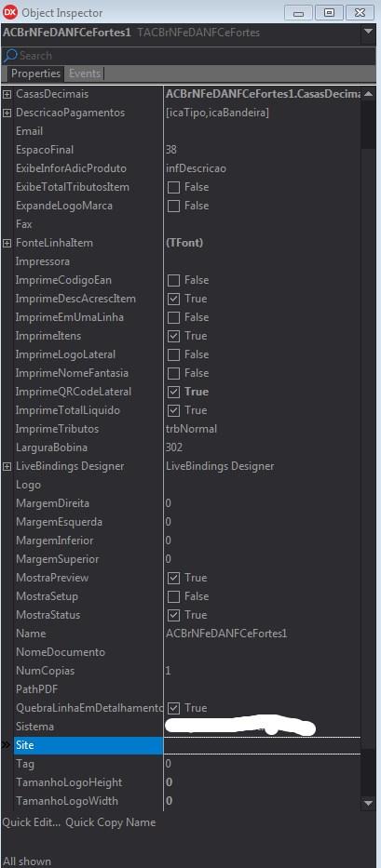Click the Quick Edit... link
The width and height of the screenshot is (381, 868).
point(31,822)
